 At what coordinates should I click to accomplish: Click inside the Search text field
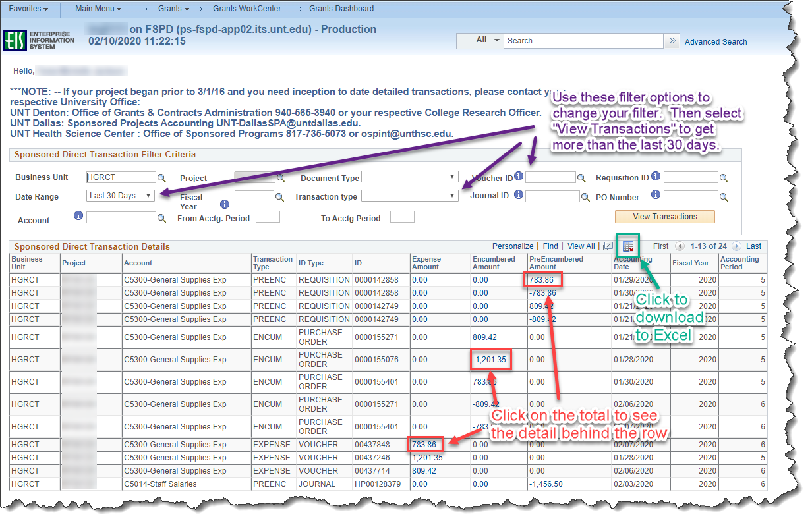[x=580, y=40]
